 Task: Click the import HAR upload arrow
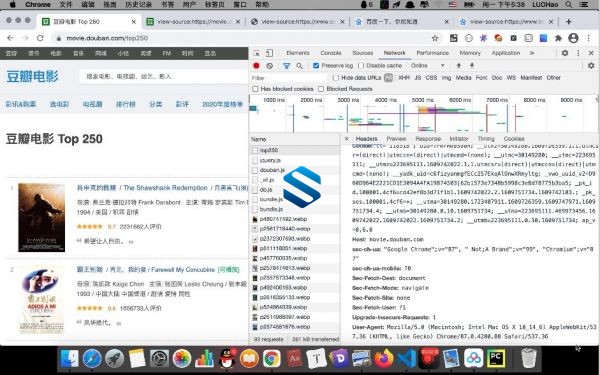coord(459,65)
